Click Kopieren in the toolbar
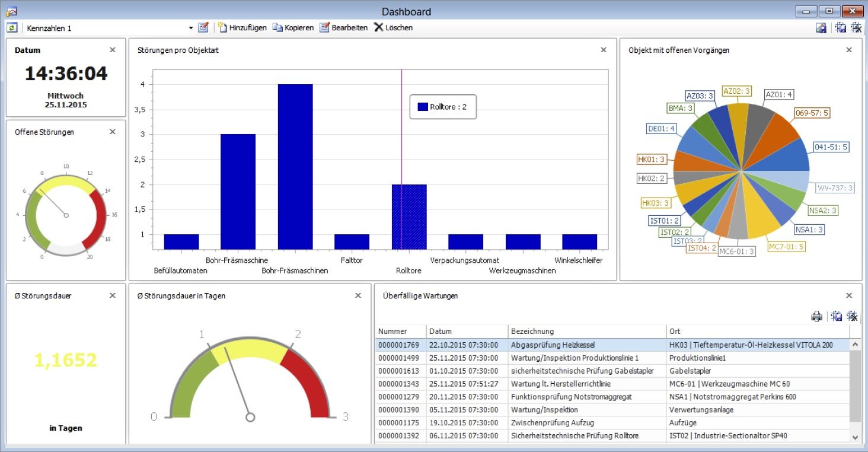 pyautogui.click(x=293, y=27)
